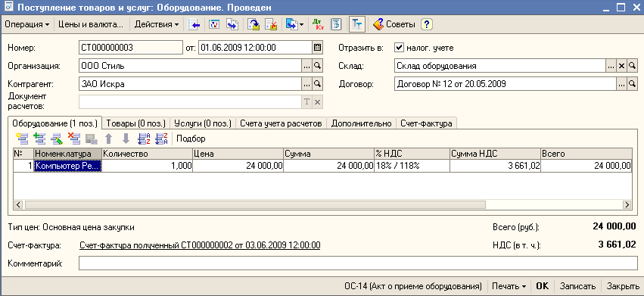Click the yellow question-mark help icon
Viewport: 644px width, 296px height.
[427, 24]
